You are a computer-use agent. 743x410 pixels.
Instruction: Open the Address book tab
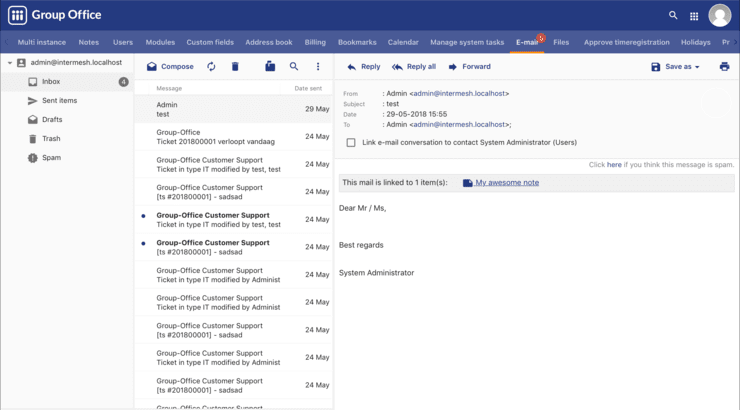[269, 42]
